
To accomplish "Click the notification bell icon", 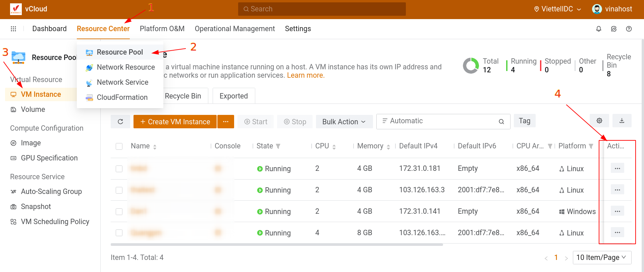I will (598, 29).
